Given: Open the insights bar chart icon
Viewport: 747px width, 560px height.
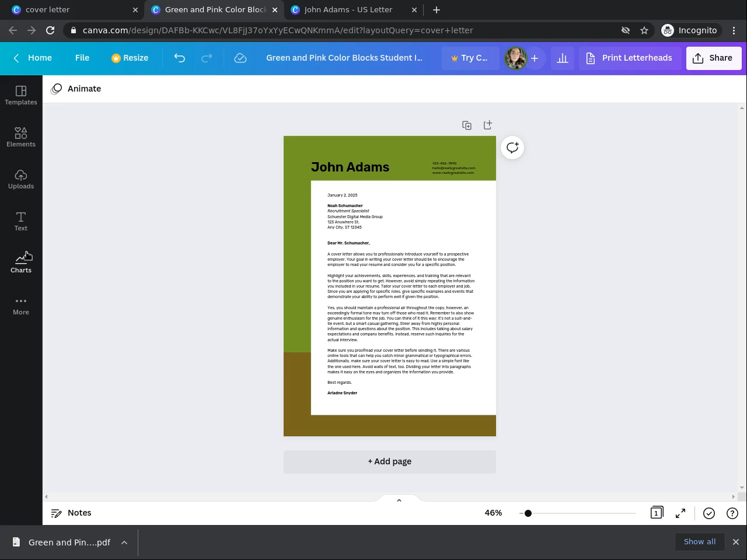Looking at the screenshot, I should point(563,58).
